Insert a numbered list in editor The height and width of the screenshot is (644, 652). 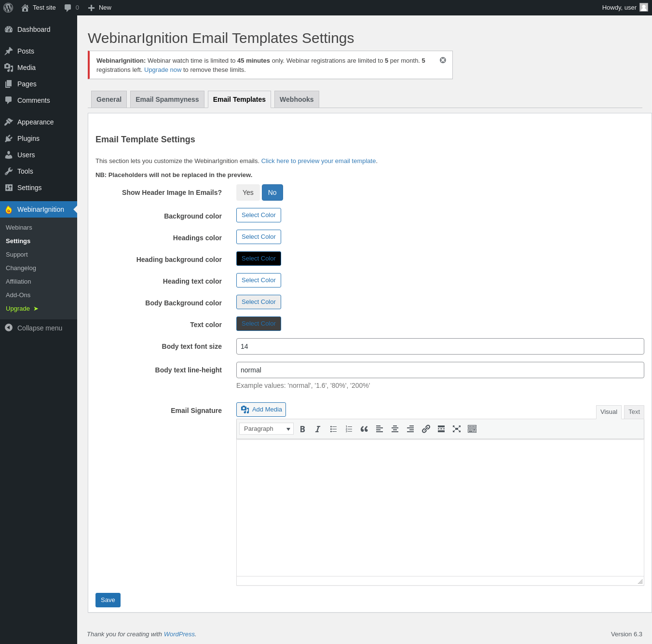(349, 429)
